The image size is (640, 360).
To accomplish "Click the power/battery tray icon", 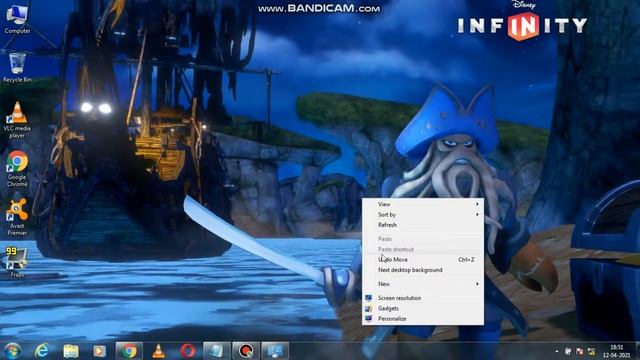I will pos(568,351).
